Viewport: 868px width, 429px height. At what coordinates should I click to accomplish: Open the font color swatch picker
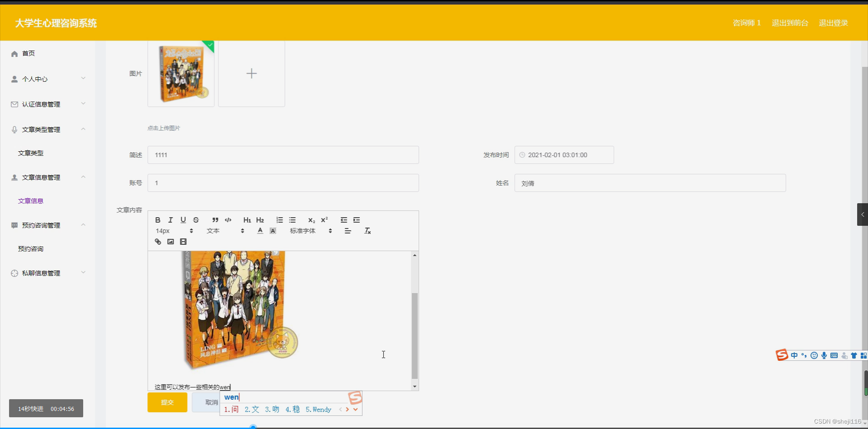pos(272,231)
